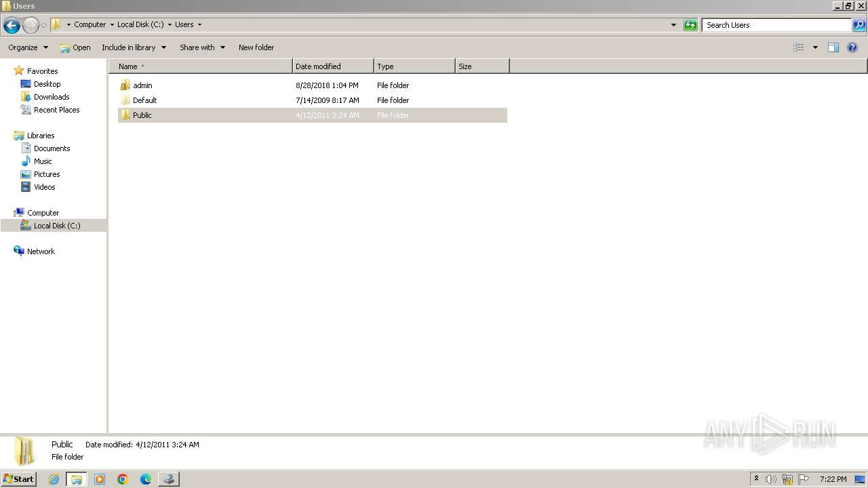
Task: Open the selected folder with Open button
Action: tap(75, 47)
